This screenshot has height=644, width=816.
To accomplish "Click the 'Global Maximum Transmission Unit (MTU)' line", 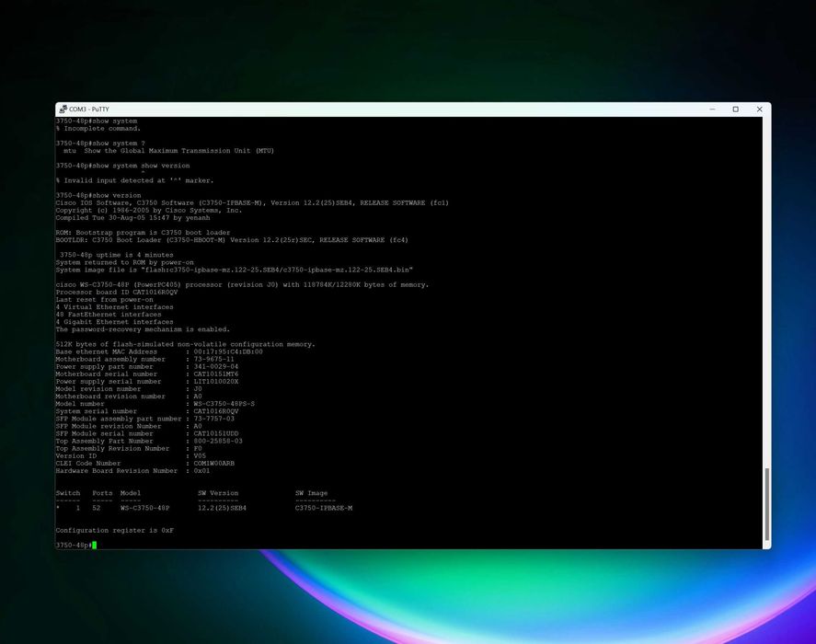I will 169,151.
